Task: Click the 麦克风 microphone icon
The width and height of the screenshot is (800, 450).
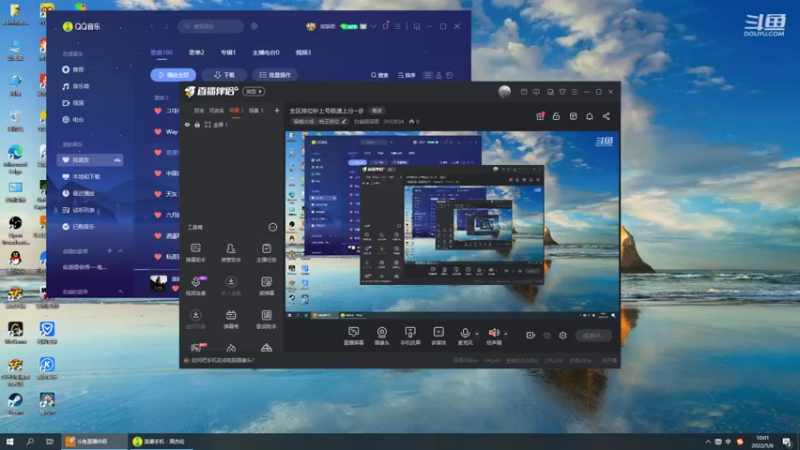Action: [x=465, y=333]
